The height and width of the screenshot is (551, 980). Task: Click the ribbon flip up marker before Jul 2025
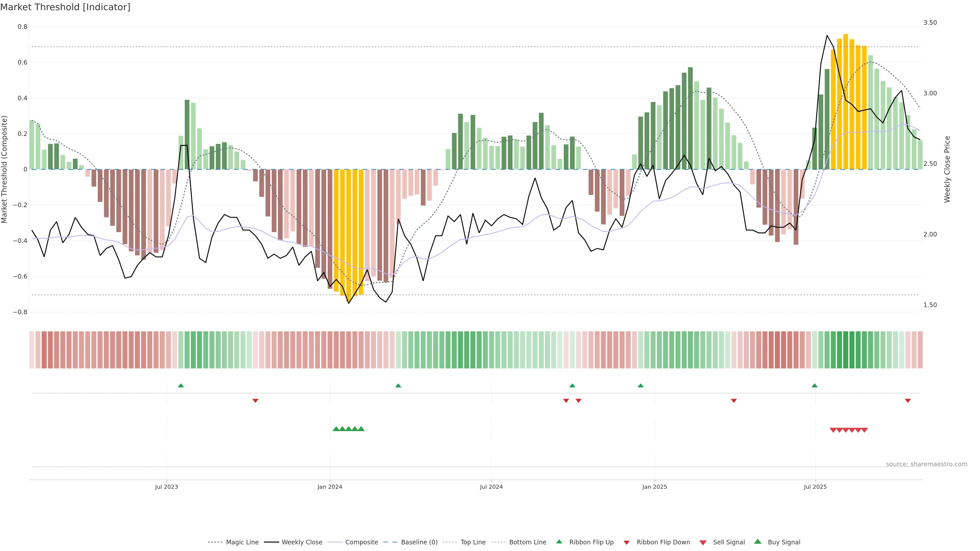point(815,386)
